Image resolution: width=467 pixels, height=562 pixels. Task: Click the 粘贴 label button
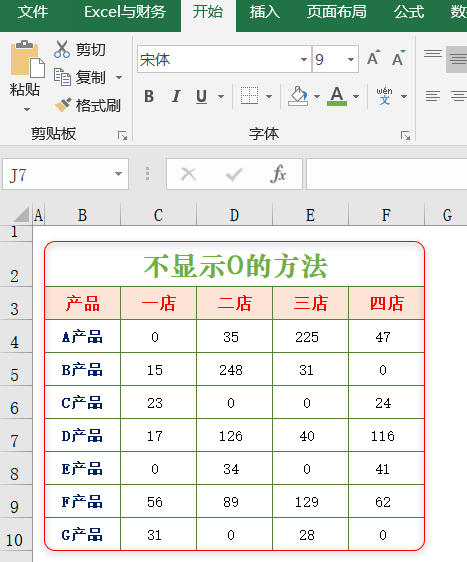point(25,90)
